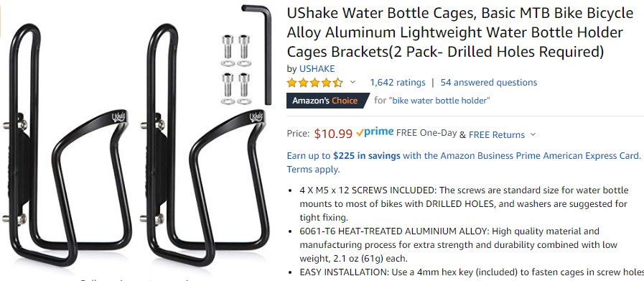The height and width of the screenshot is (281, 644).
Task: Click the star rating icons
Action: click(315, 83)
